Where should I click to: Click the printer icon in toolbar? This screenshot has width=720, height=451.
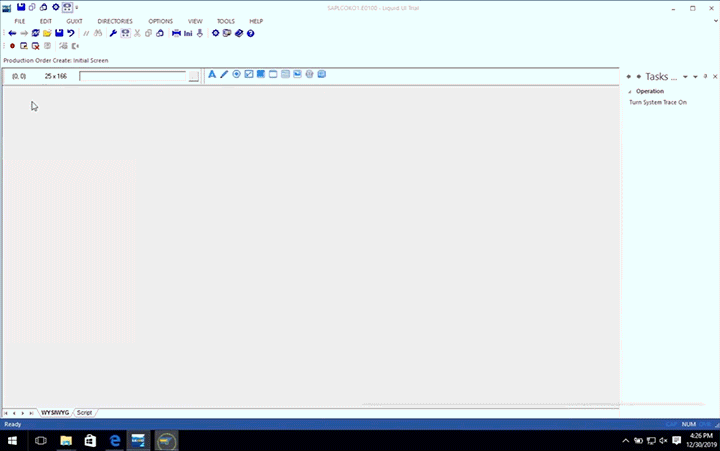click(x=176, y=33)
